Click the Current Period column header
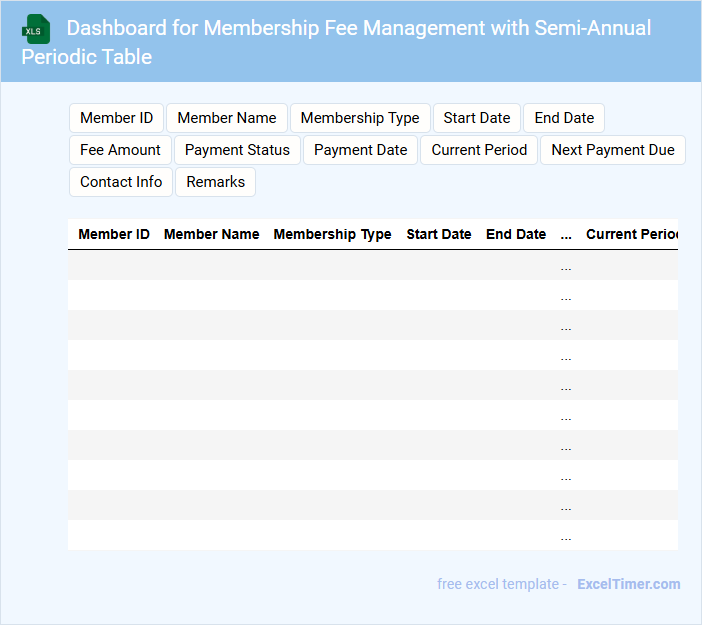The image size is (702, 625). coord(630,234)
